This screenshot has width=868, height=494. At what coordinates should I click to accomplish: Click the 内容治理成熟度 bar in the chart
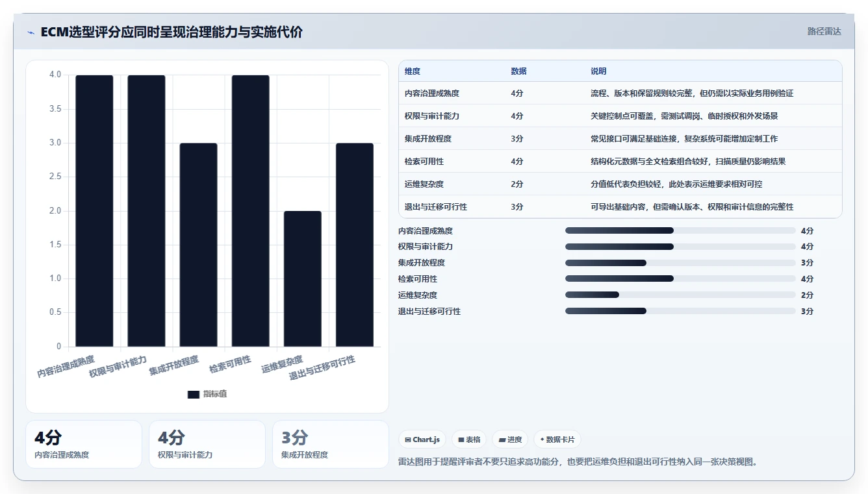(94, 211)
